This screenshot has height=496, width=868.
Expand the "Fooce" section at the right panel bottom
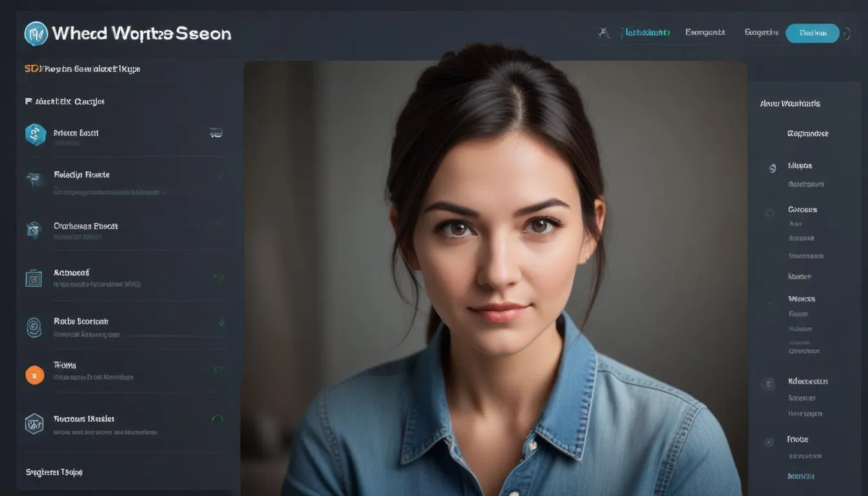click(798, 439)
